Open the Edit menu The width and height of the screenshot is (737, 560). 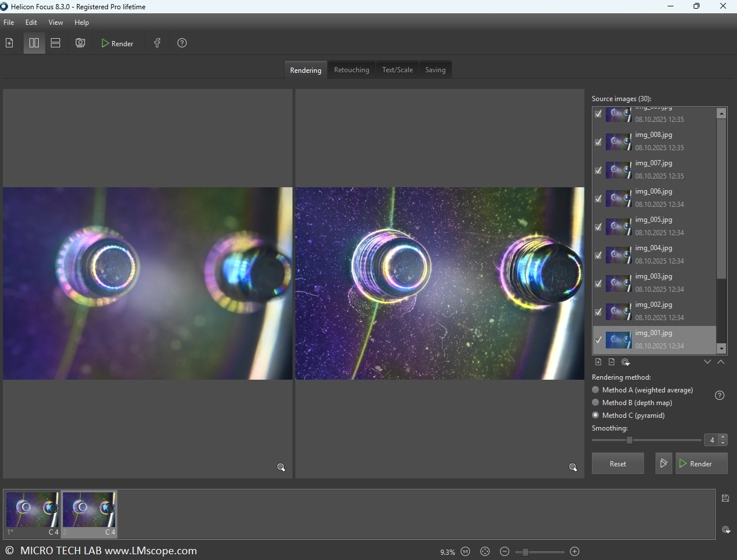(31, 23)
